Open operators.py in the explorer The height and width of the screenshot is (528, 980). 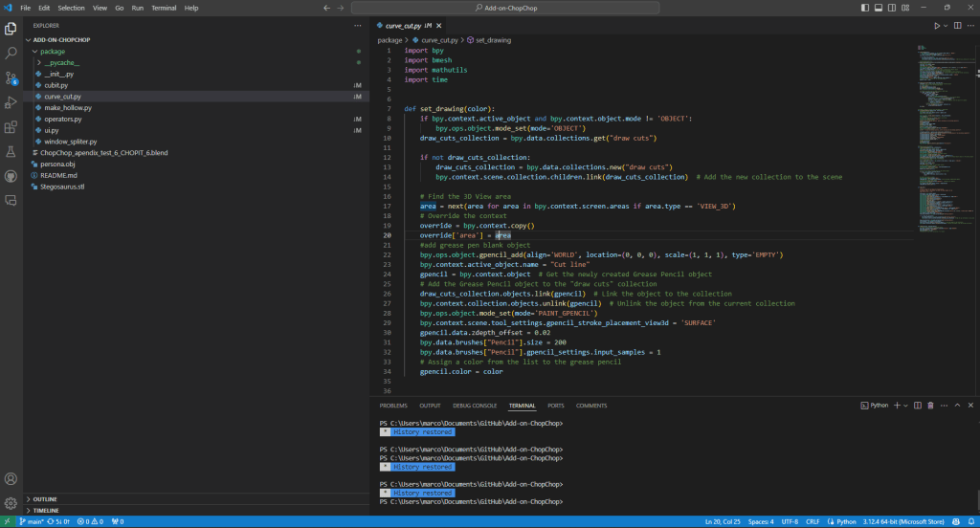click(x=63, y=119)
